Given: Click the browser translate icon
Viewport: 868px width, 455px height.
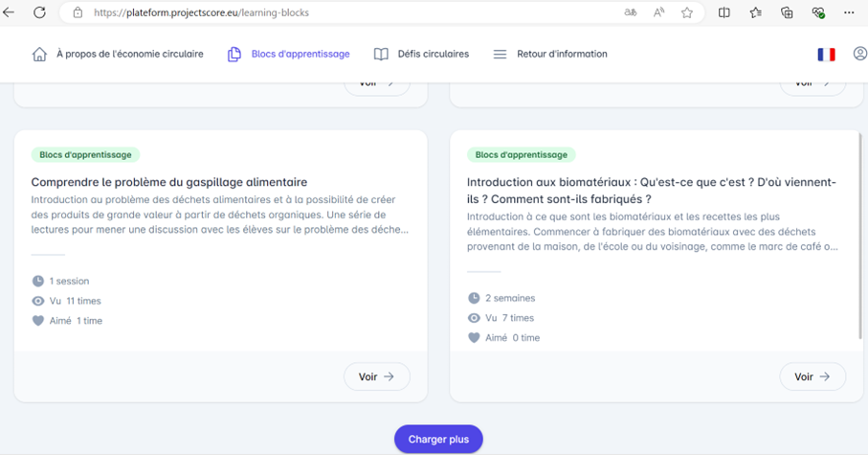Looking at the screenshot, I should coord(631,12).
